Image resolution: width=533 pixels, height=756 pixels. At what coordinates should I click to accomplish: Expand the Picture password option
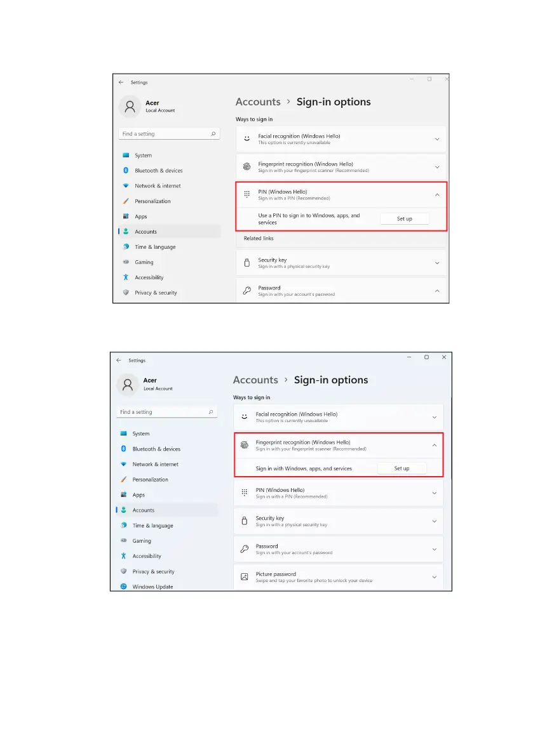(x=435, y=577)
